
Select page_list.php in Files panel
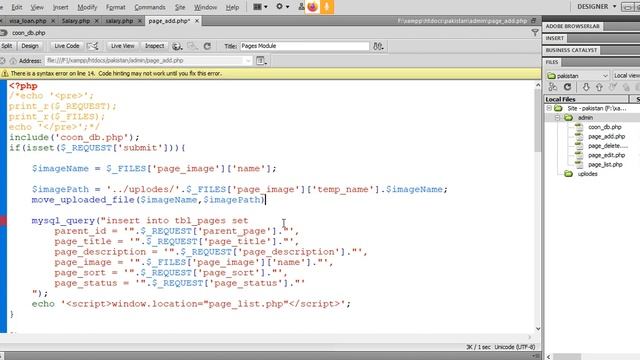[x=605, y=164]
